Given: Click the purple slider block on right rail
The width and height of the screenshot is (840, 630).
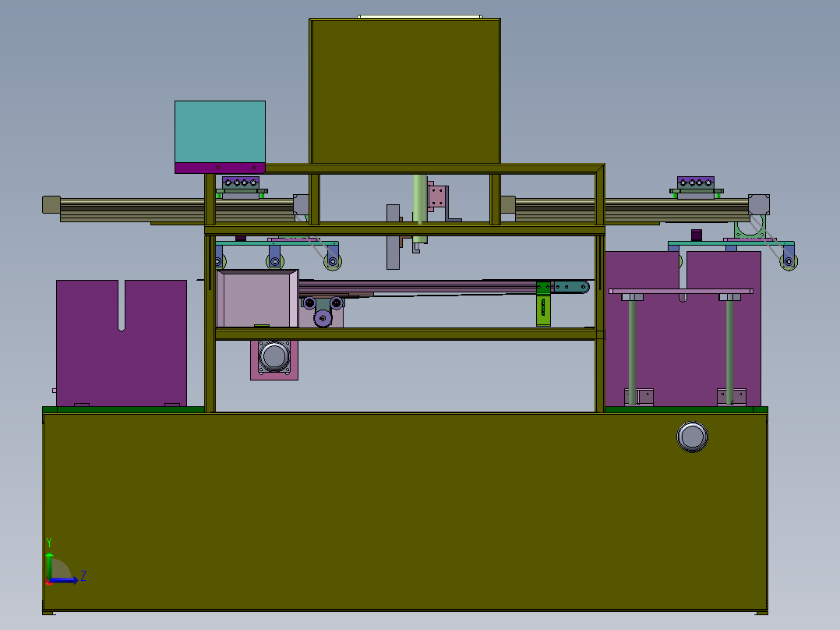Looking at the screenshot, I should pyautogui.click(x=695, y=182).
